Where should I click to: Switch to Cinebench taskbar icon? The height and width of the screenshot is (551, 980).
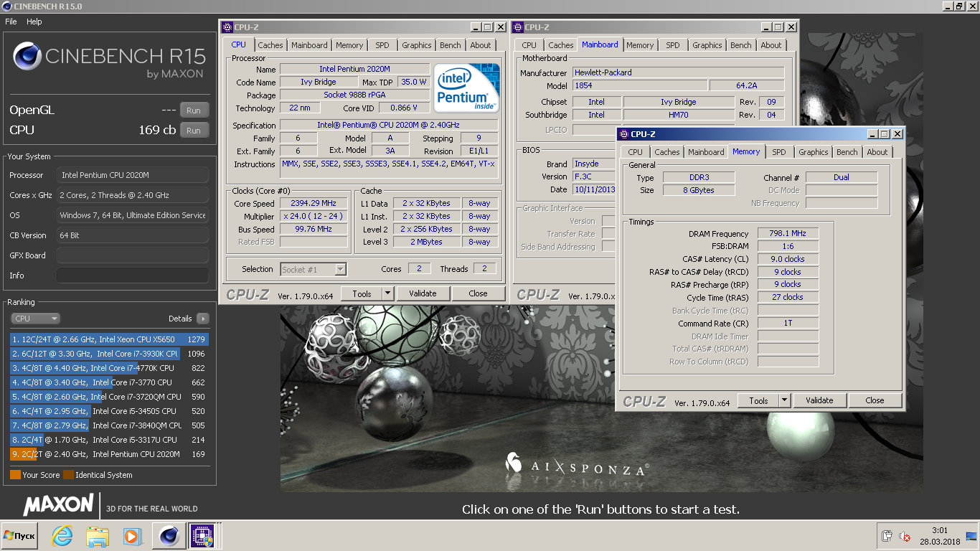coord(169,535)
